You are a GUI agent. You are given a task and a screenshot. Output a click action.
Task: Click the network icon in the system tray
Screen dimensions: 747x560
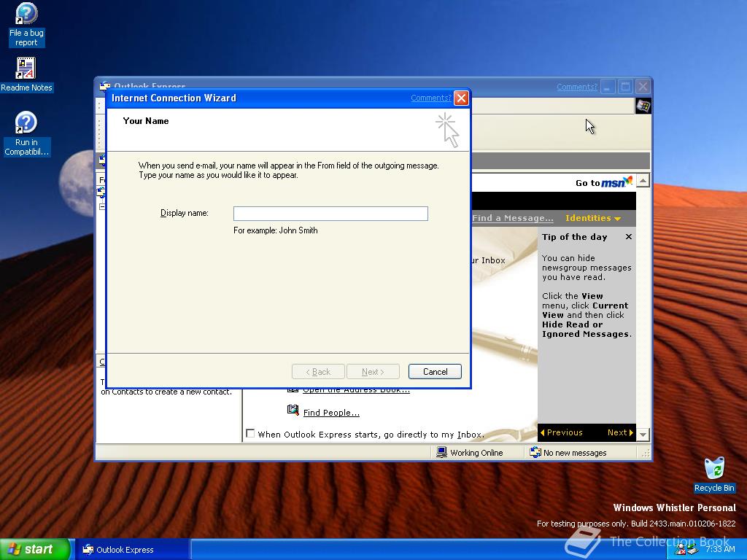tap(692, 550)
